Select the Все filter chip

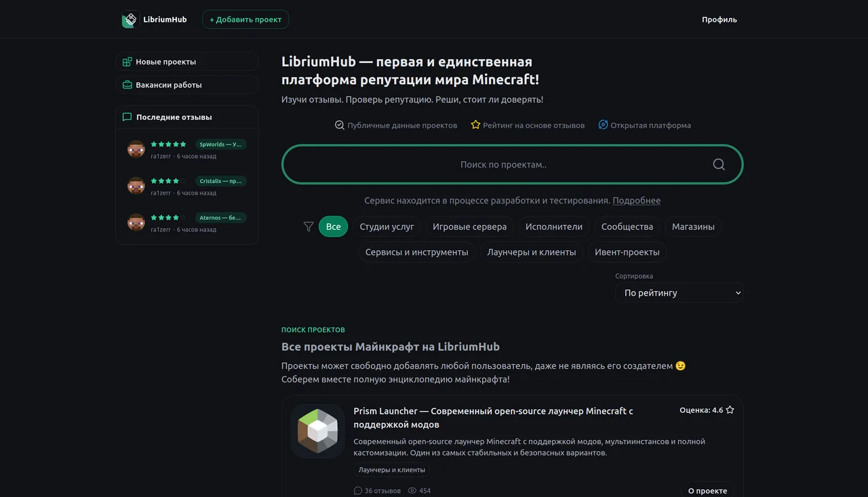(x=333, y=226)
